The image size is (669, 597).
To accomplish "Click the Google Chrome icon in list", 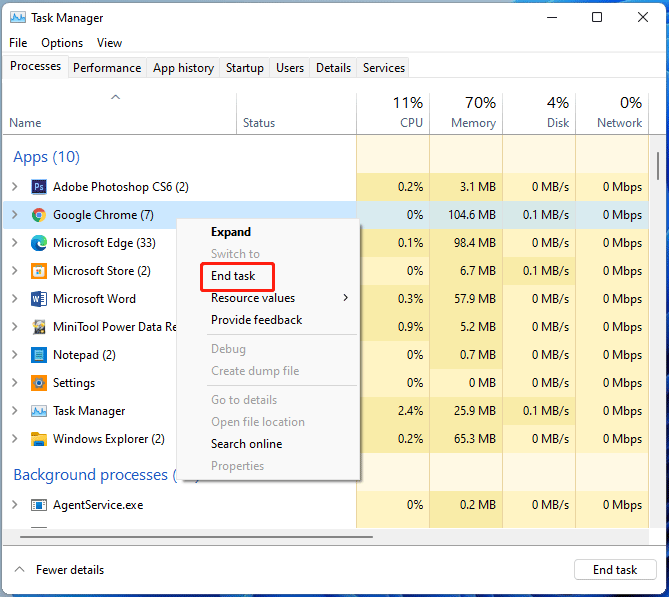I will point(39,215).
